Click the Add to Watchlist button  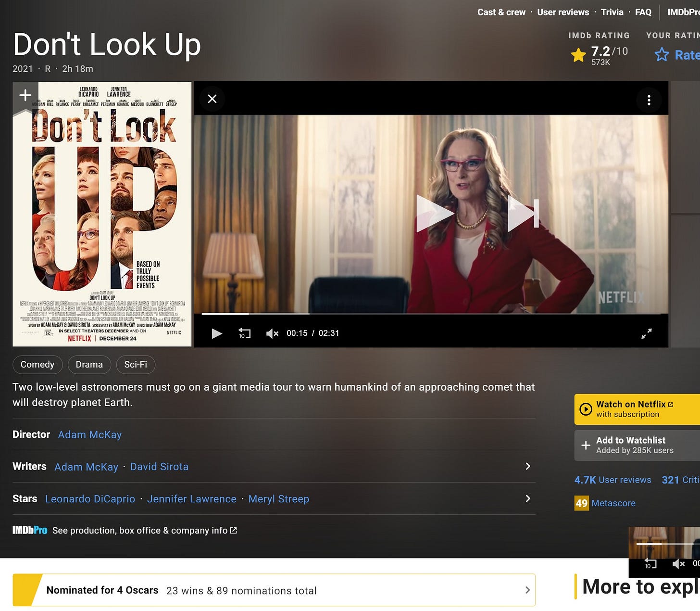(637, 445)
